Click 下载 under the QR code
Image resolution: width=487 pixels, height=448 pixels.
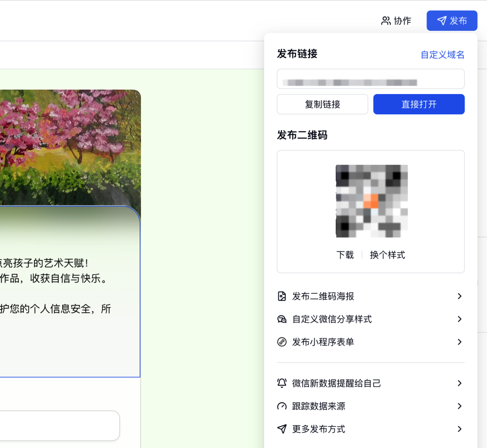[x=345, y=255]
